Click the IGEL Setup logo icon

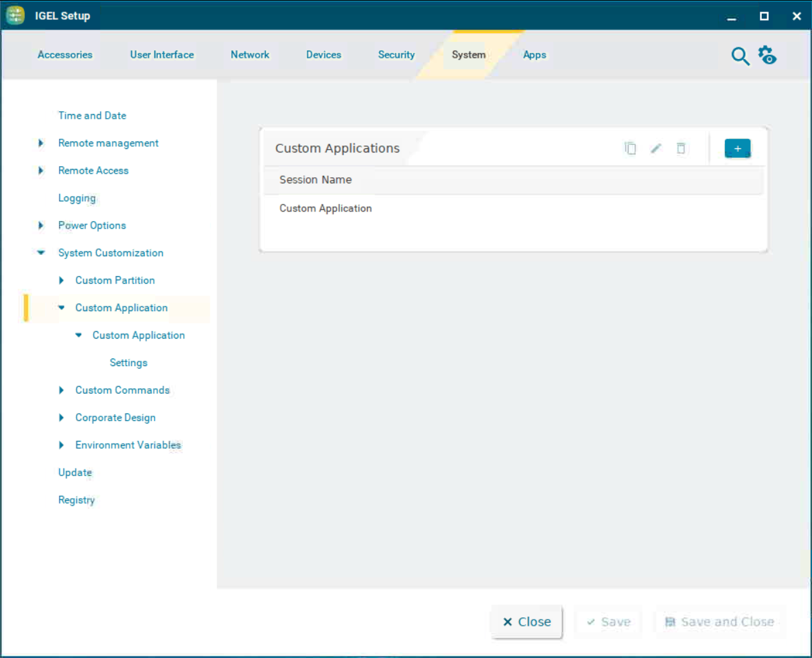click(x=15, y=15)
